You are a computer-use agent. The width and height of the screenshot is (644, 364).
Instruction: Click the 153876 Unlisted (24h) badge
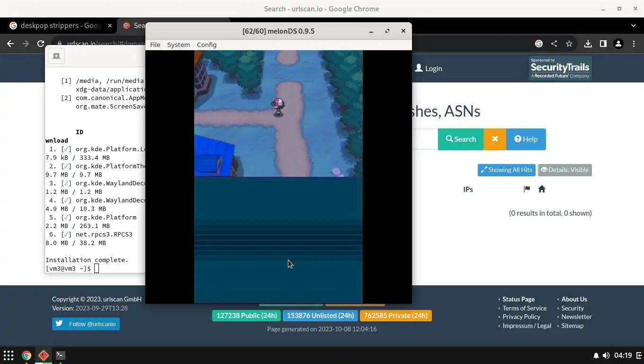coord(321,316)
